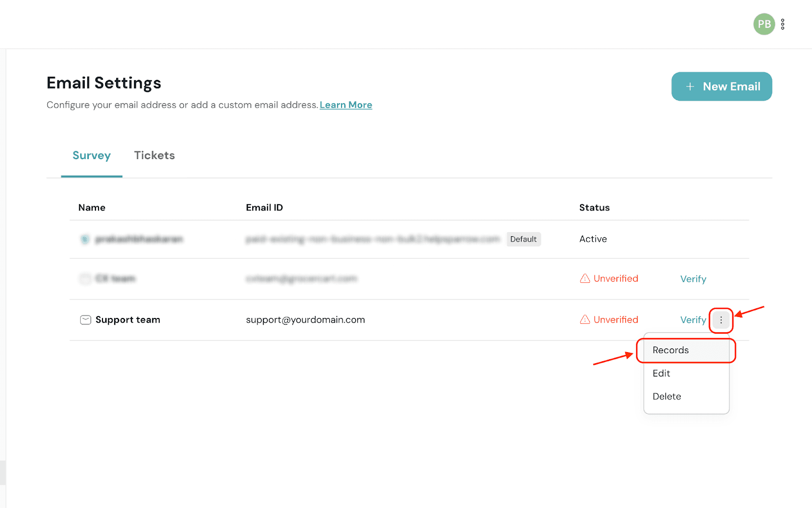Select the support@yourdomain.com email address
This screenshot has height=508, width=812.
click(x=305, y=320)
